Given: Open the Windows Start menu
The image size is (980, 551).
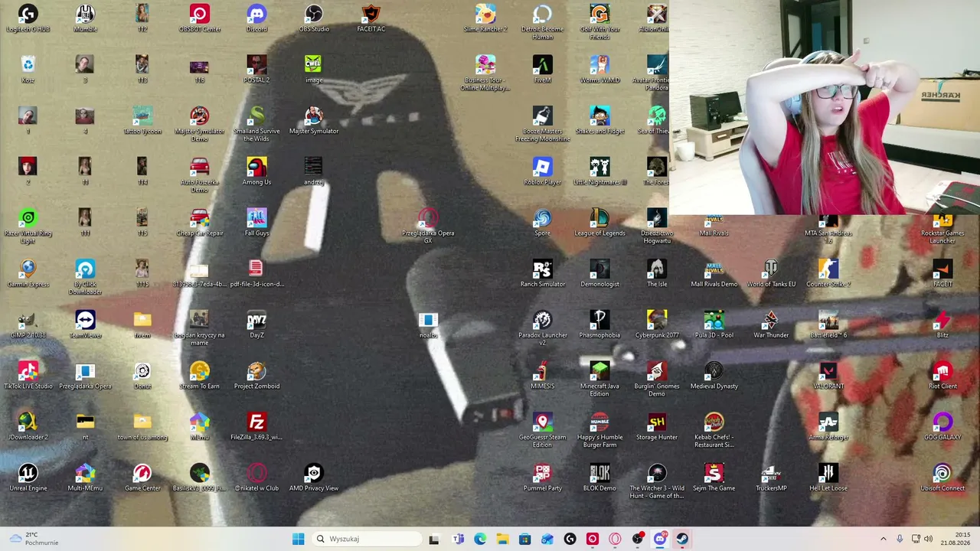Looking at the screenshot, I should coord(299,539).
